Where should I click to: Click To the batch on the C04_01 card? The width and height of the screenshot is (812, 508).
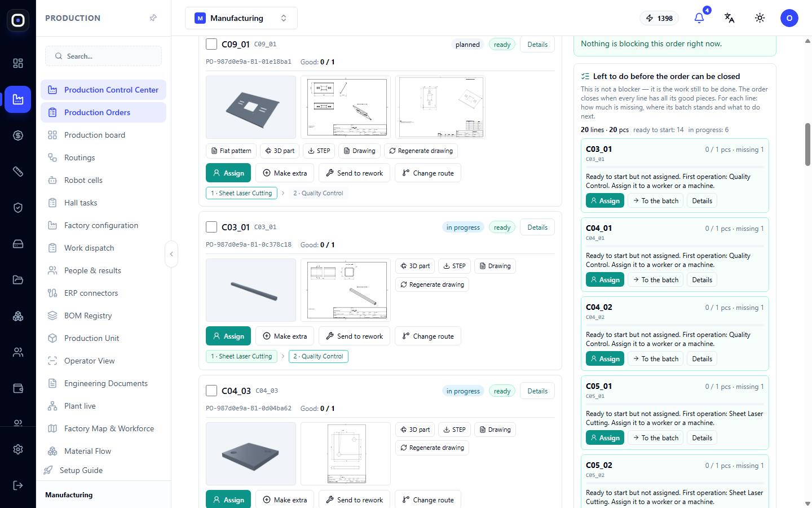pyautogui.click(x=655, y=280)
